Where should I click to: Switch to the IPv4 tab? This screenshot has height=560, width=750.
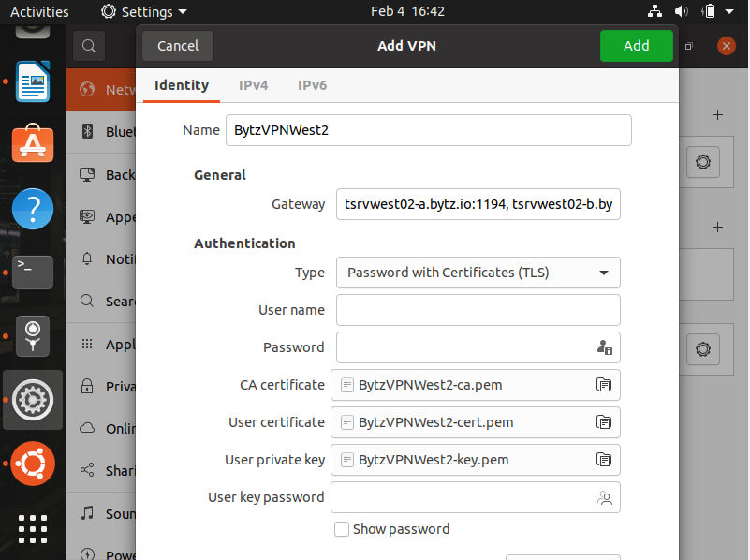[x=254, y=85]
